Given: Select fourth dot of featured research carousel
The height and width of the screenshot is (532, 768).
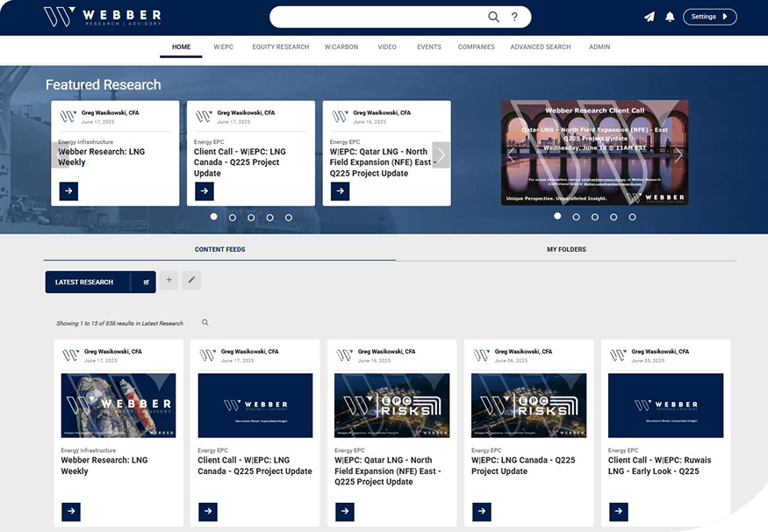Looking at the screenshot, I should tap(269, 218).
